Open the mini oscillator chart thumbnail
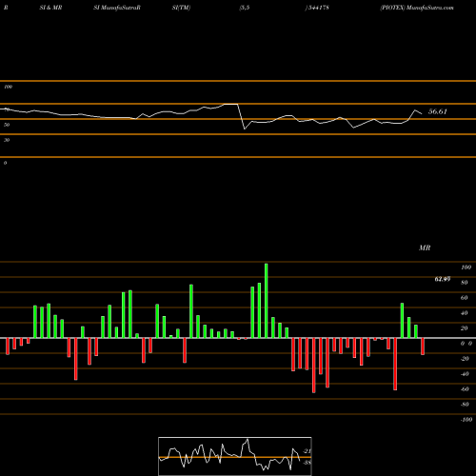The height and width of the screenshot is (476, 476). click(235, 456)
